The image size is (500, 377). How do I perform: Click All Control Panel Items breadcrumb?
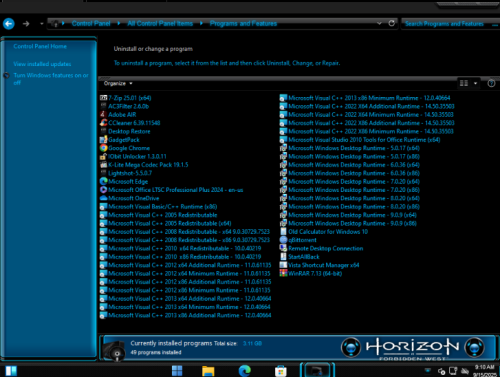[160, 23]
